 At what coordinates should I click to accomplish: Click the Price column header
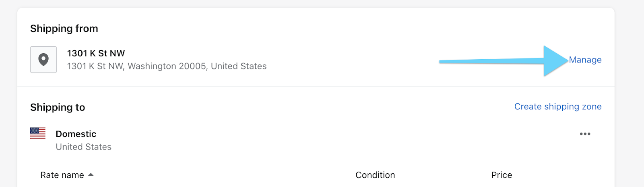pyautogui.click(x=502, y=175)
